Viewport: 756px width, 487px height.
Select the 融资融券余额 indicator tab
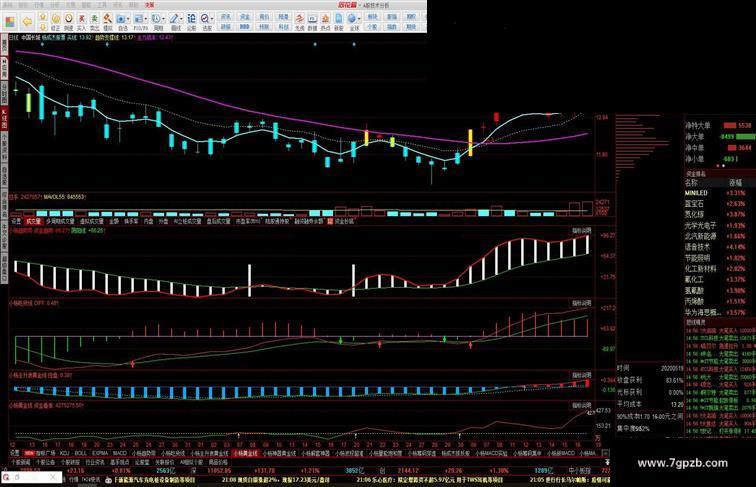click(x=309, y=221)
